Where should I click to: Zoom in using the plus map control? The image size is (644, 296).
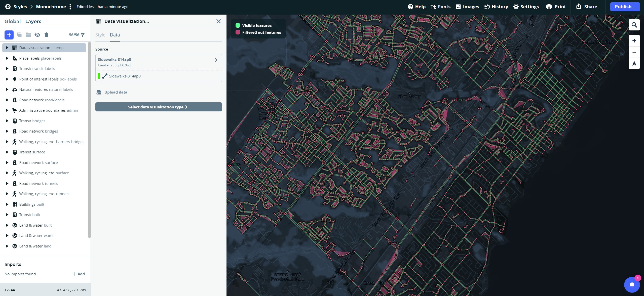634,40
